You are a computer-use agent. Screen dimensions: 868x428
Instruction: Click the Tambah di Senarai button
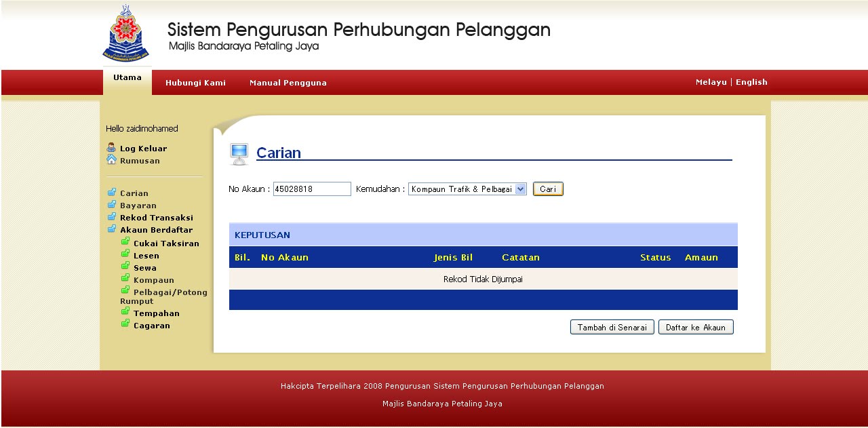coord(612,327)
